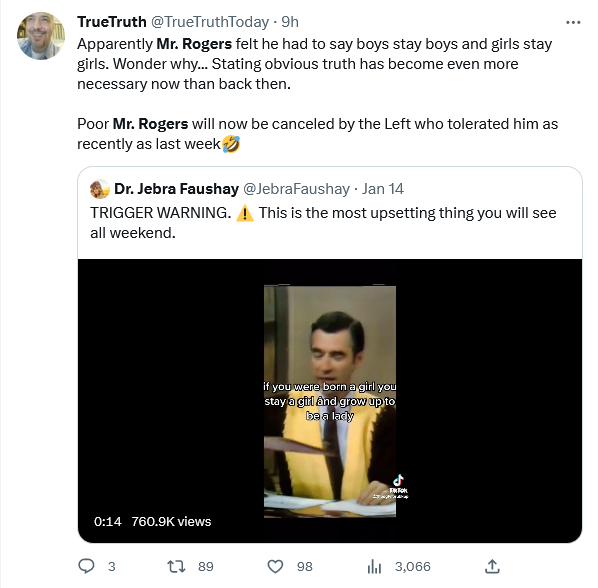View analytics via bar chart icon
Image resolution: width=598 pixels, height=588 pixels.
[374, 567]
